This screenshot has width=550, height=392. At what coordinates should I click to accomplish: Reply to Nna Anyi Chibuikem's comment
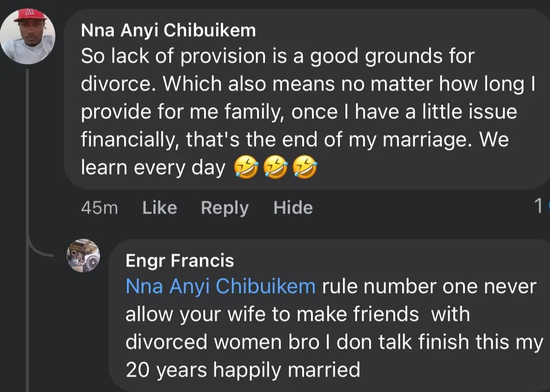(225, 208)
